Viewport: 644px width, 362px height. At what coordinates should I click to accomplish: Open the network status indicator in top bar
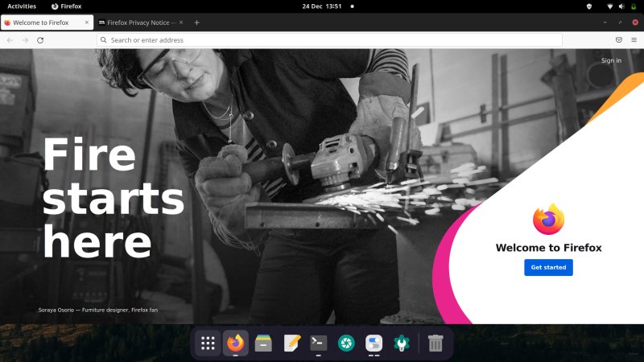pos(610,6)
